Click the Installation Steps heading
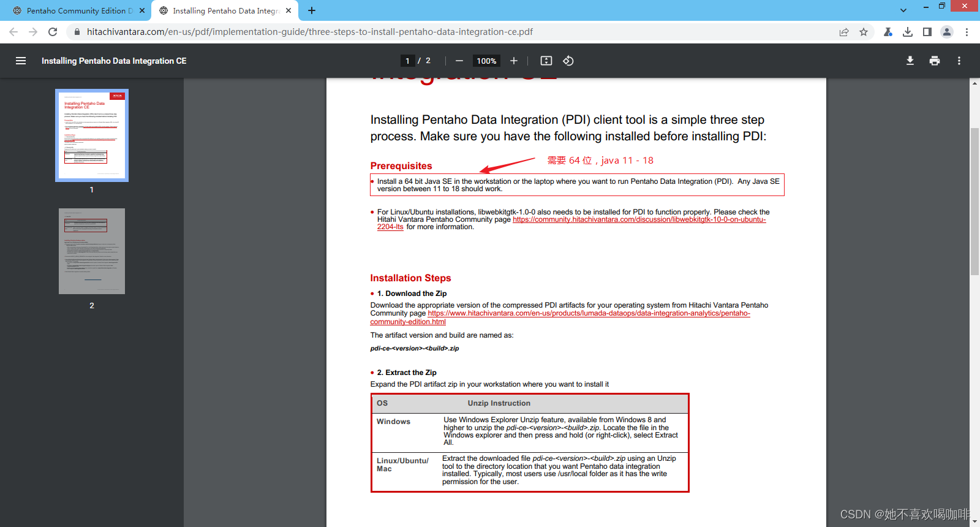Viewport: 980px width, 527px height. (x=410, y=278)
